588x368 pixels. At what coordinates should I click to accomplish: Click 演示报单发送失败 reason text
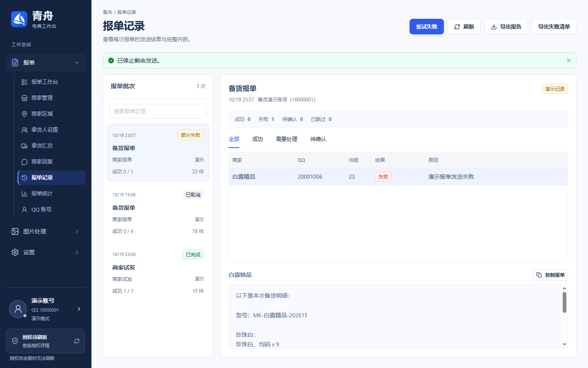pos(451,177)
